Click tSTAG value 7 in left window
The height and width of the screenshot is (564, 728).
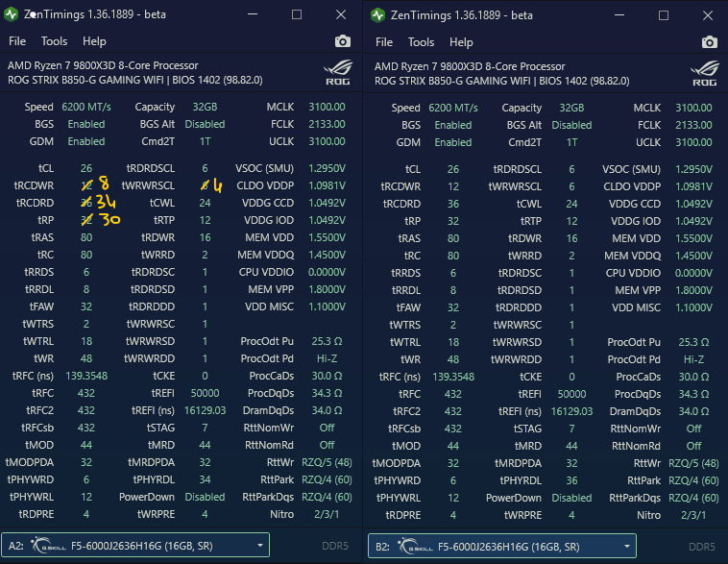(x=205, y=428)
